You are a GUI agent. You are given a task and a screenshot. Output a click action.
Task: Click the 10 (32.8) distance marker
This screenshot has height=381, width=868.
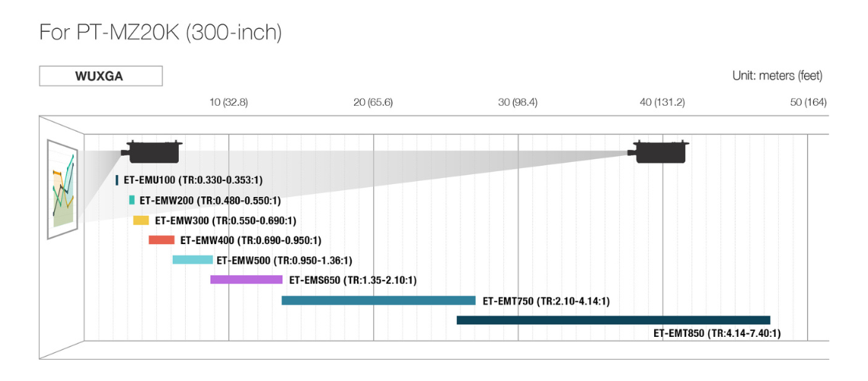[228, 102]
